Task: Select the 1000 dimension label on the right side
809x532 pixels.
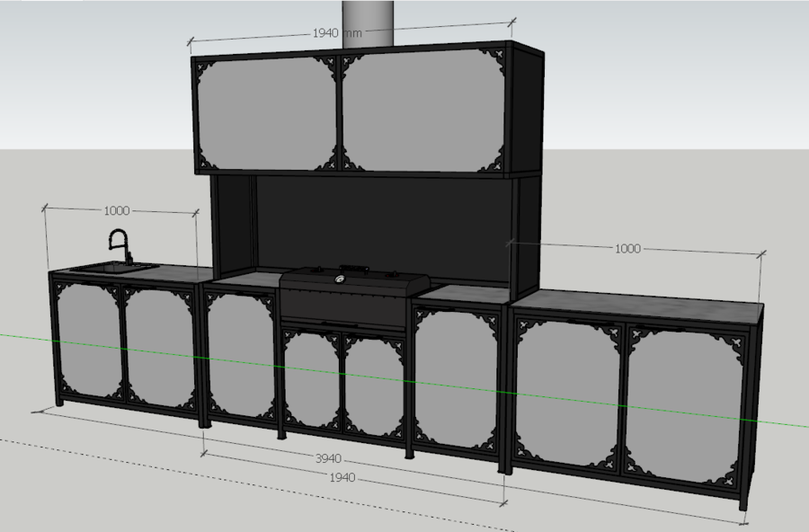Action: point(627,248)
